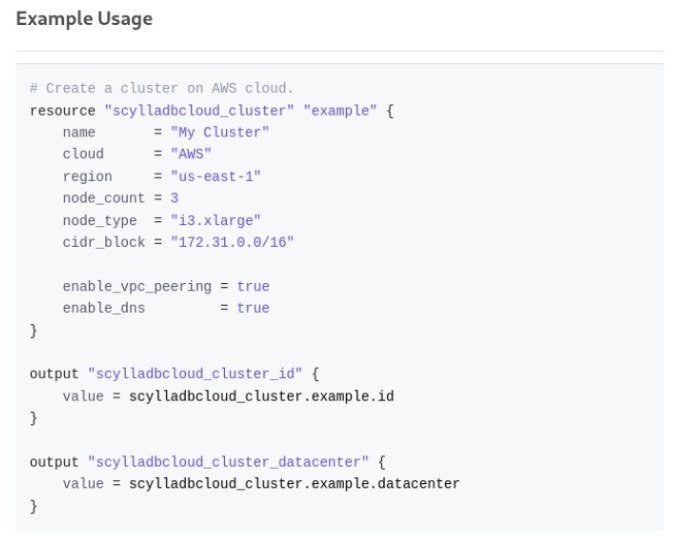Image resolution: width=676 pixels, height=548 pixels.
Task: Click the comment "# Create a cluster on AWS cloud."
Action: [x=162, y=88]
